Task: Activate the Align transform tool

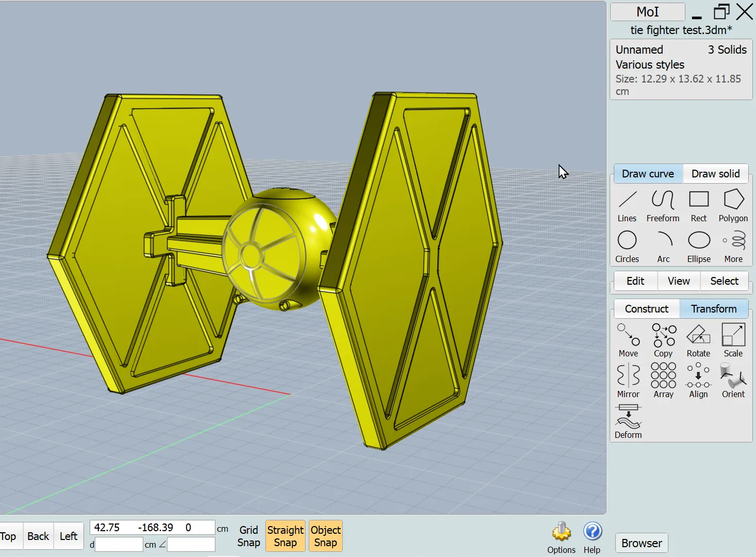Action: [698, 381]
